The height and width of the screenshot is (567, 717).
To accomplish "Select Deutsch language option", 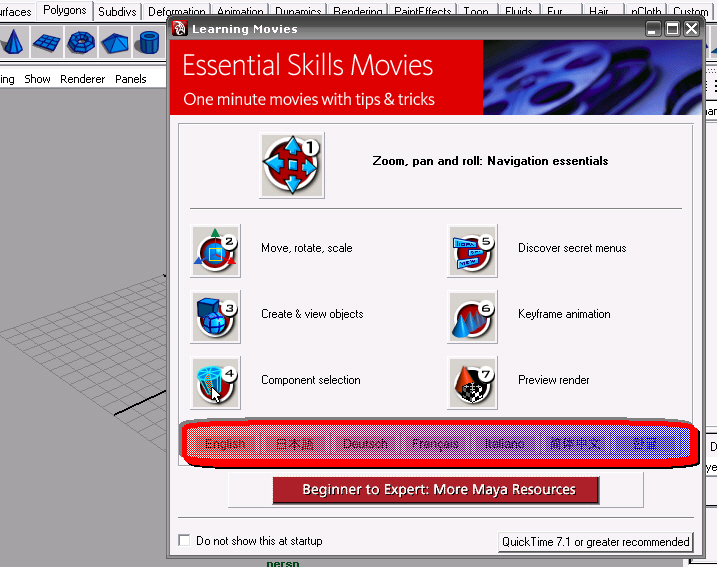I will click(365, 444).
